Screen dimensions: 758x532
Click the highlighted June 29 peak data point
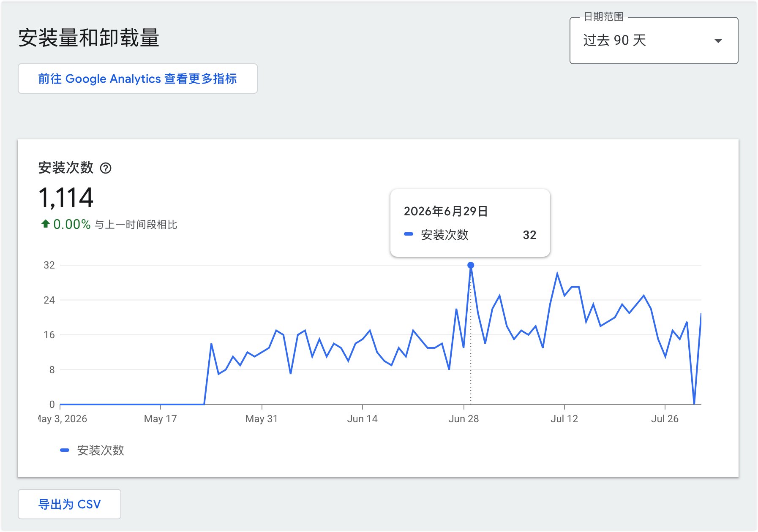click(x=471, y=265)
